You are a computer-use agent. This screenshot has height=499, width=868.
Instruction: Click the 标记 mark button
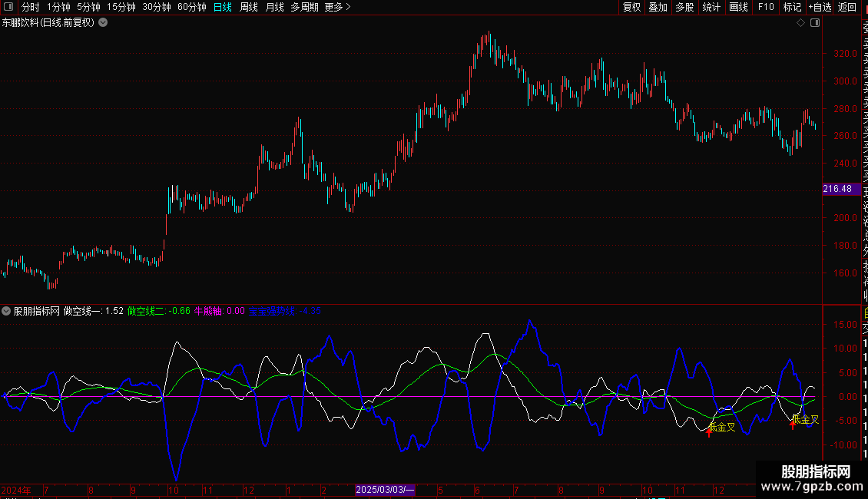click(792, 7)
